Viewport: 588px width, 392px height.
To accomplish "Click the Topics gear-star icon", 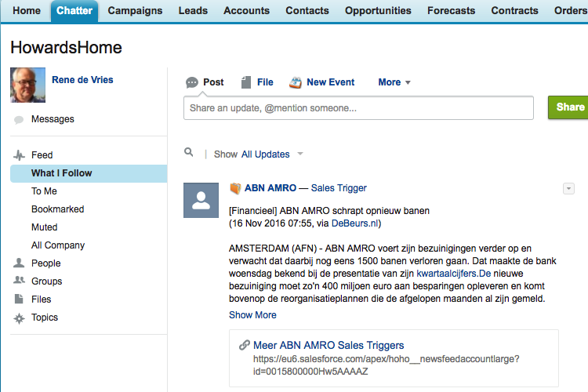I will tap(19, 318).
